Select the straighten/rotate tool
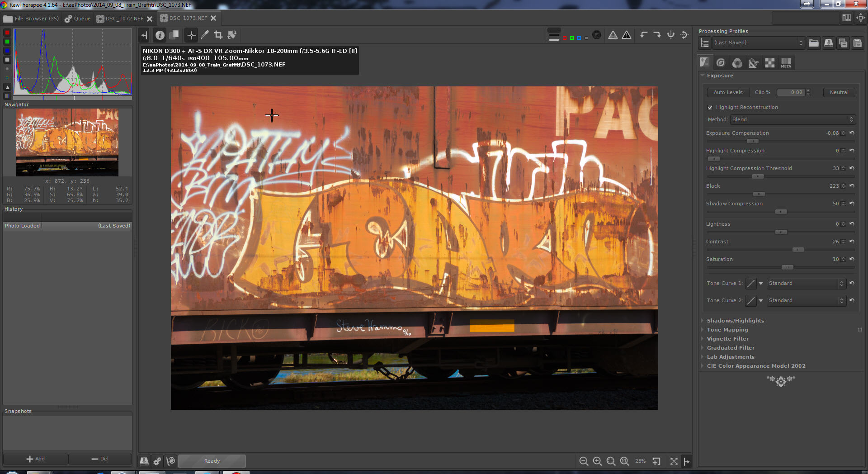 (232, 35)
